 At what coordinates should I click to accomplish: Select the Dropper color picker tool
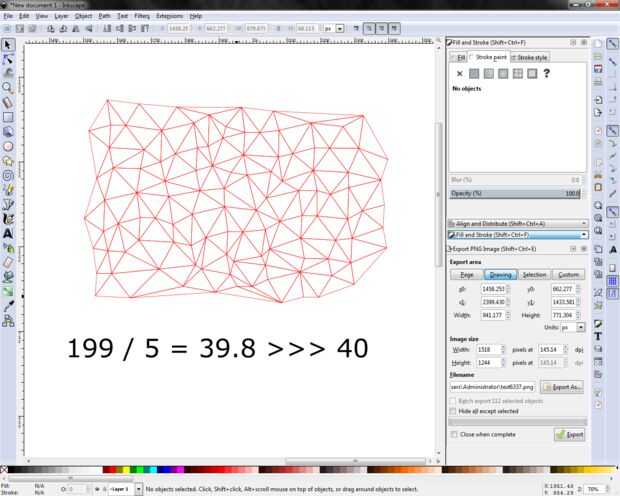click(8, 306)
